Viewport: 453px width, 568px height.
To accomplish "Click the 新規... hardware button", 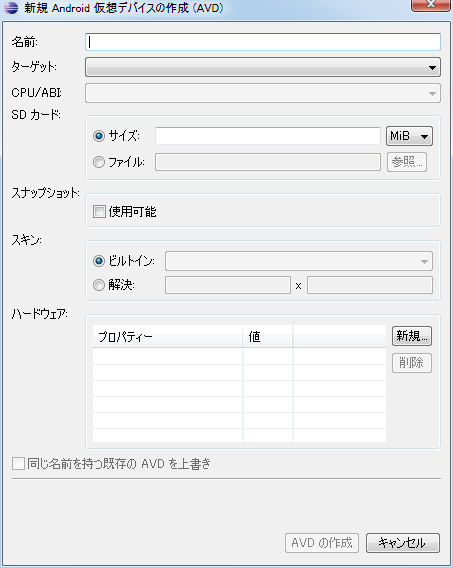I will pos(412,336).
